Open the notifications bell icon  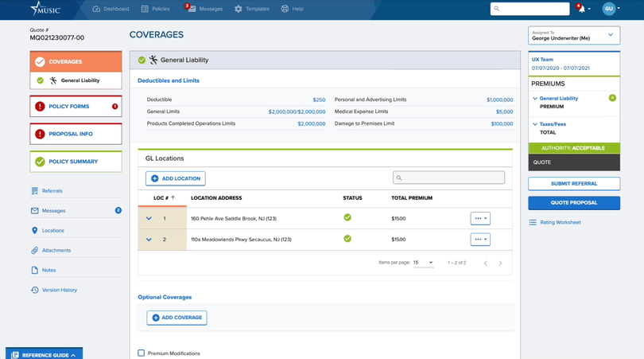[581, 9]
